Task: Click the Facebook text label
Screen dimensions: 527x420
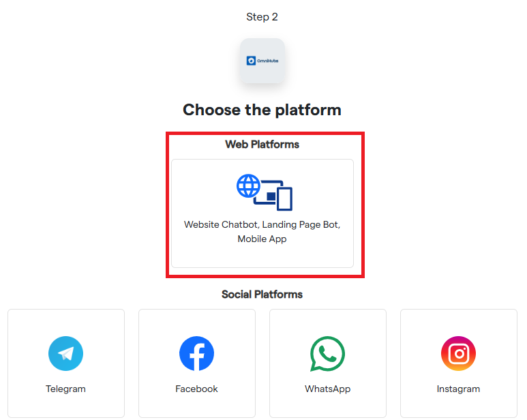Action: click(x=197, y=389)
